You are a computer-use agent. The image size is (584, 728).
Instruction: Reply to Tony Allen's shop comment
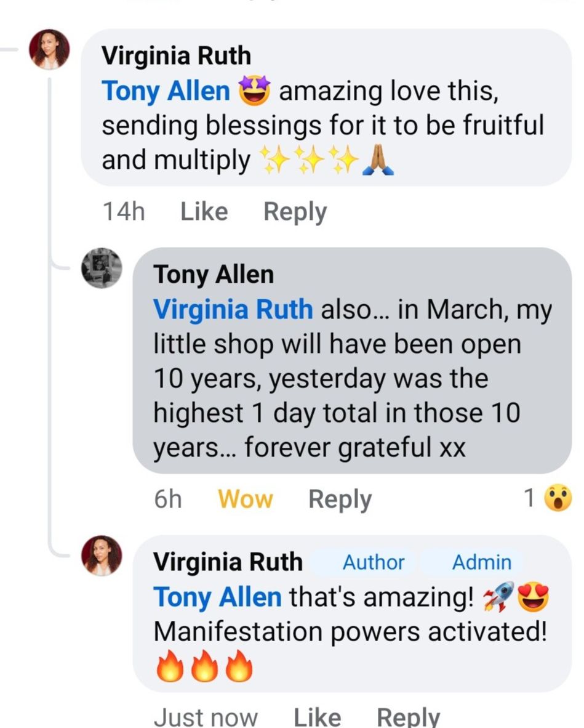coord(340,499)
